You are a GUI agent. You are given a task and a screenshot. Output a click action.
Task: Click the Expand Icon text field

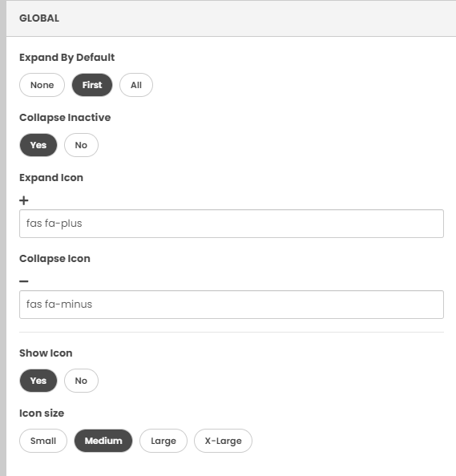coord(232,224)
